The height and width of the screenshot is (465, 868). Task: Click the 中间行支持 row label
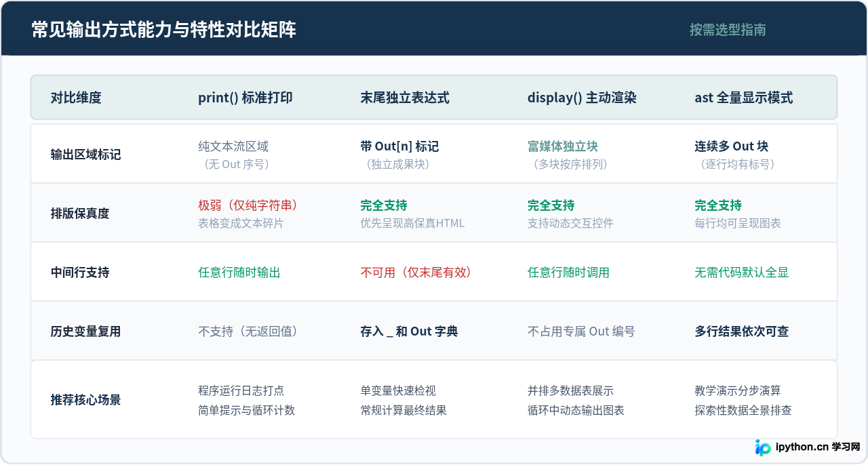(80, 272)
